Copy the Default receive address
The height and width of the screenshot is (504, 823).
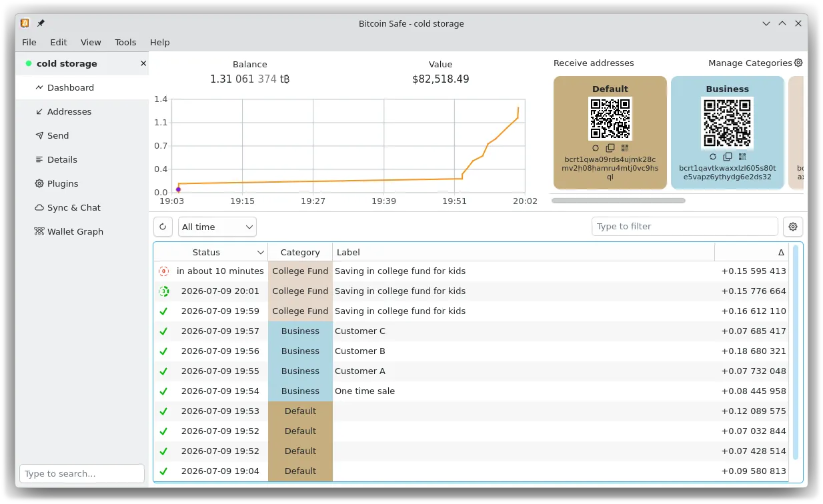pyautogui.click(x=610, y=148)
